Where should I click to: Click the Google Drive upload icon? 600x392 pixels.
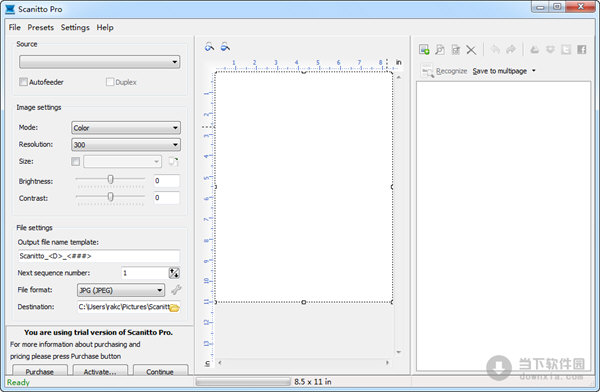[535, 49]
